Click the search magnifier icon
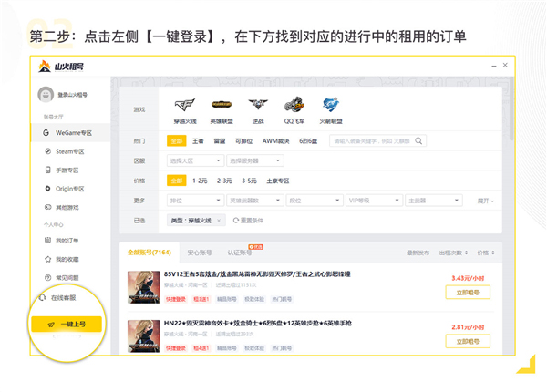The image size is (547, 392). (418, 141)
